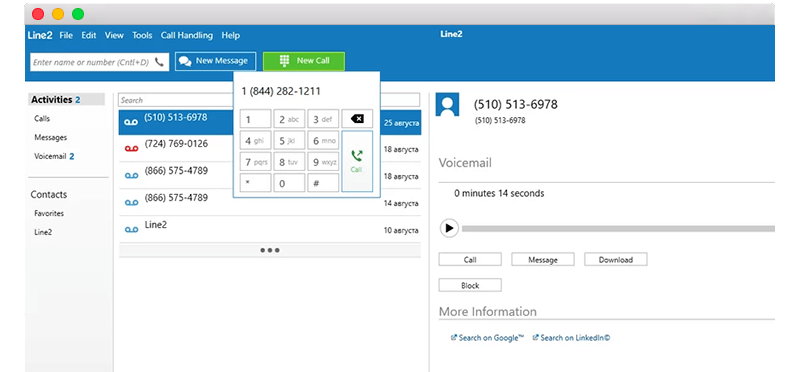Open the Call Handling menu
793x372 pixels.
tap(187, 35)
